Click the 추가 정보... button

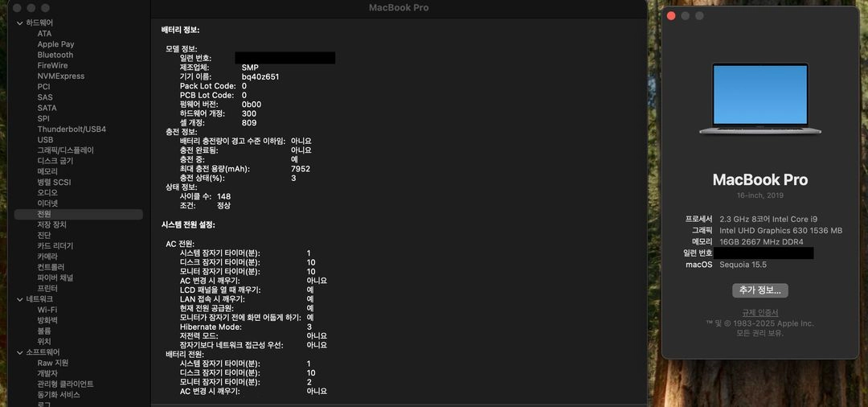(x=760, y=290)
